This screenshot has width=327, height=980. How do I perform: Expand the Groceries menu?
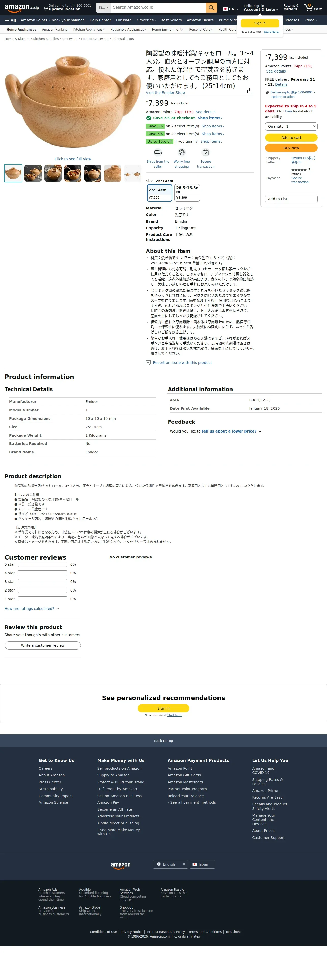point(146,20)
